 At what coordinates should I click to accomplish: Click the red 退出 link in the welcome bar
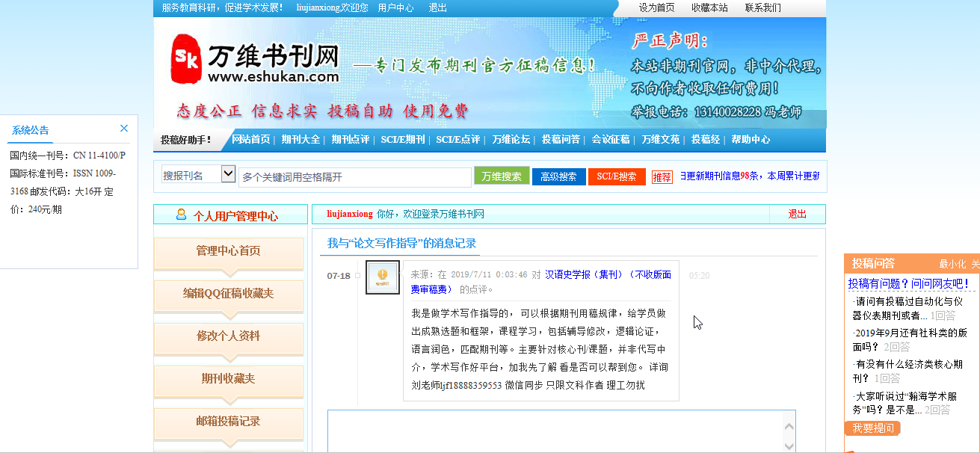797,215
